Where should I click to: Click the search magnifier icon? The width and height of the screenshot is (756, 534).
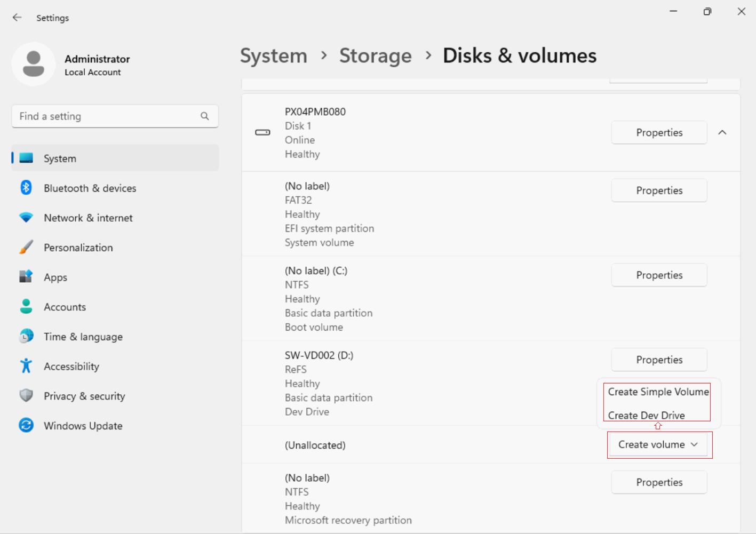pos(205,116)
